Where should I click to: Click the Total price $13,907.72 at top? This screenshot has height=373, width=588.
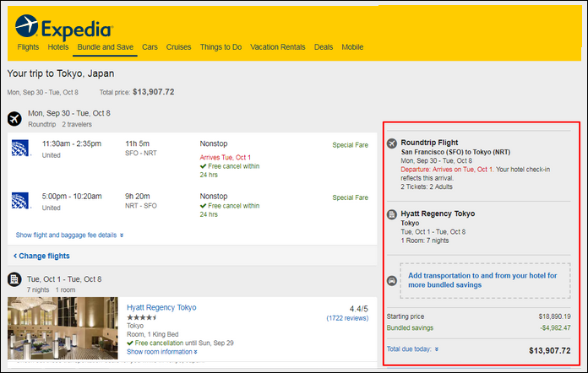pyautogui.click(x=154, y=92)
